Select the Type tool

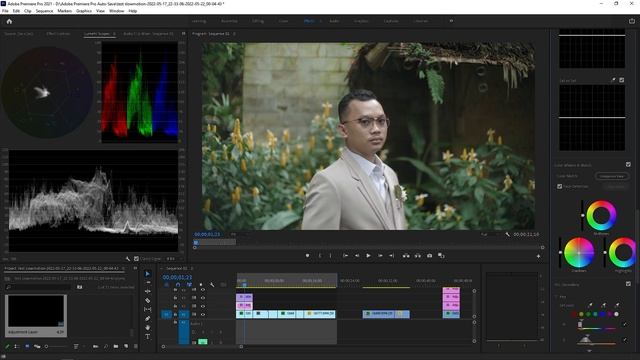tap(147, 337)
